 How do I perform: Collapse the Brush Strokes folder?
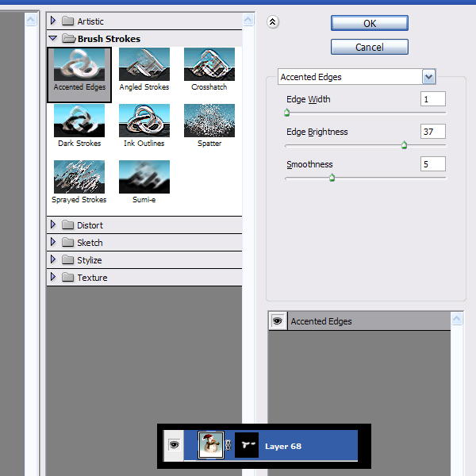click(x=53, y=38)
